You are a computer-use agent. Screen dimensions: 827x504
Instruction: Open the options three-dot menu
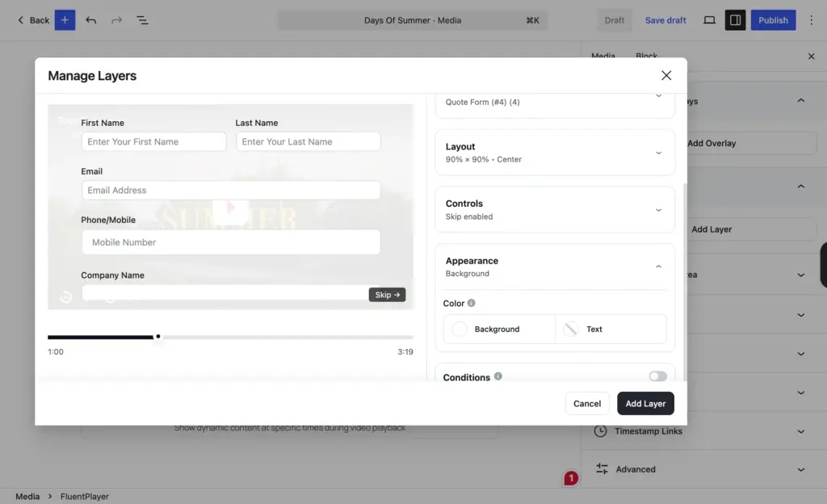(x=811, y=20)
